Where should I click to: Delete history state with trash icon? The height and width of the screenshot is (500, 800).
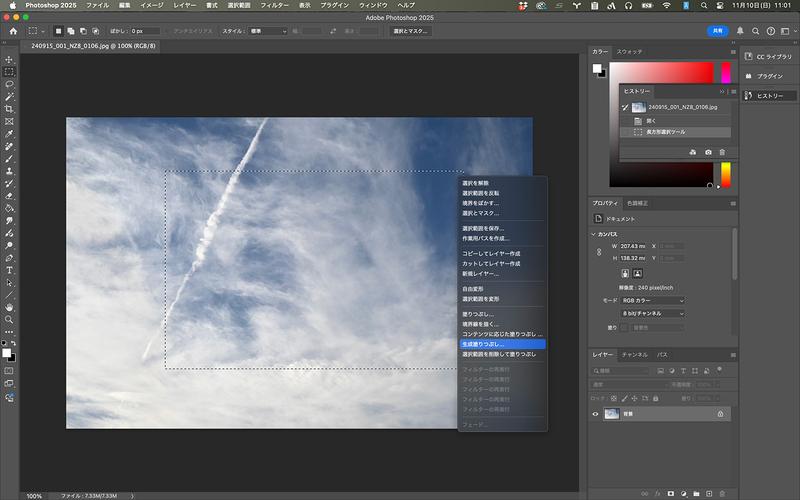point(722,152)
